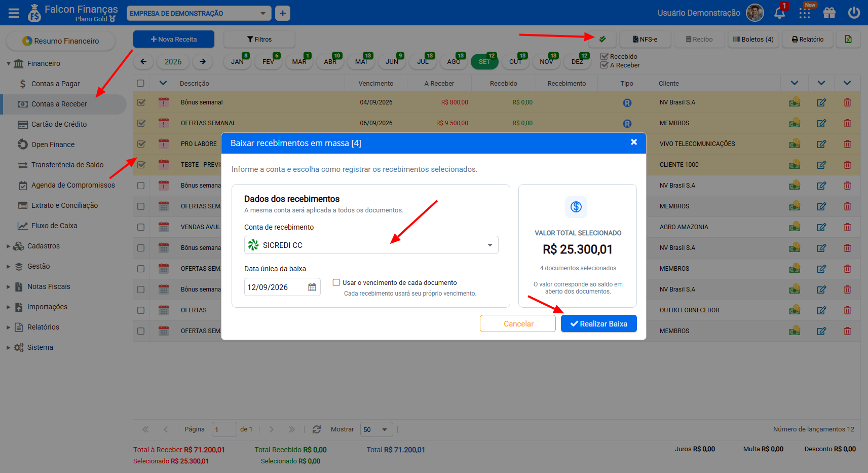
Task: Click the R type badge of MEMBROS row
Action: (627, 124)
